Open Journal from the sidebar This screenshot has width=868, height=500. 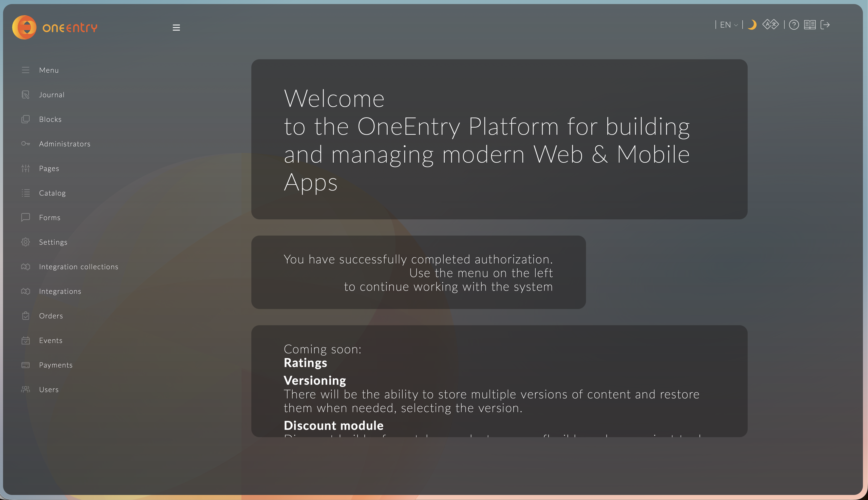[x=51, y=95]
